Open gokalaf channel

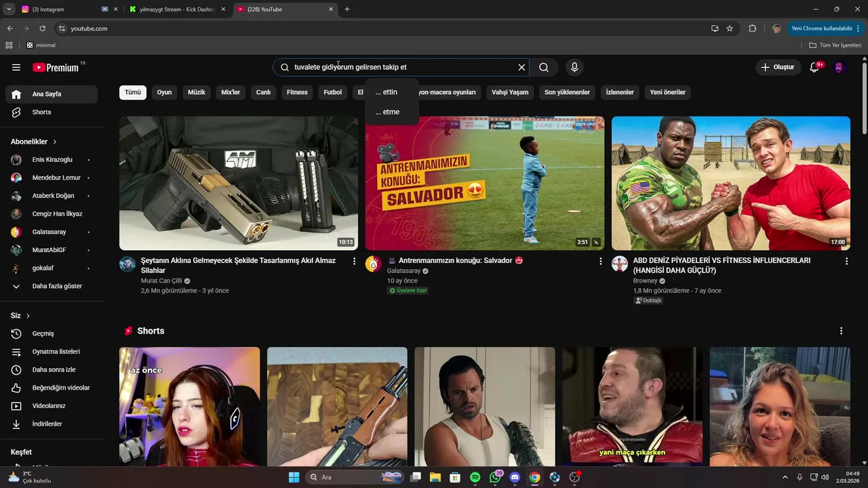[52, 268]
